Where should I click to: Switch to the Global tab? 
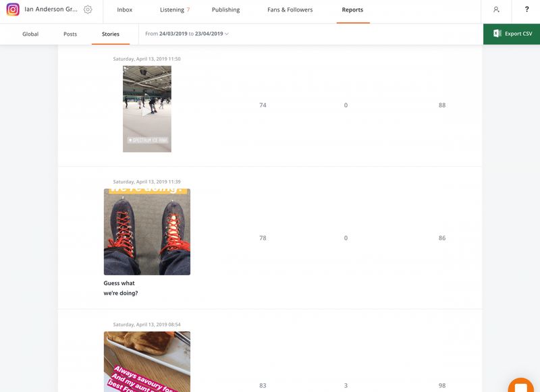30,34
